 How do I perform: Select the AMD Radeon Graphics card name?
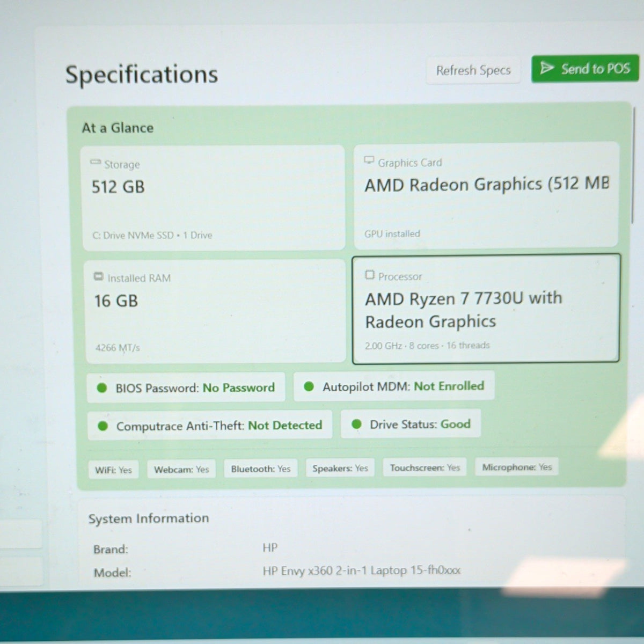(x=487, y=184)
